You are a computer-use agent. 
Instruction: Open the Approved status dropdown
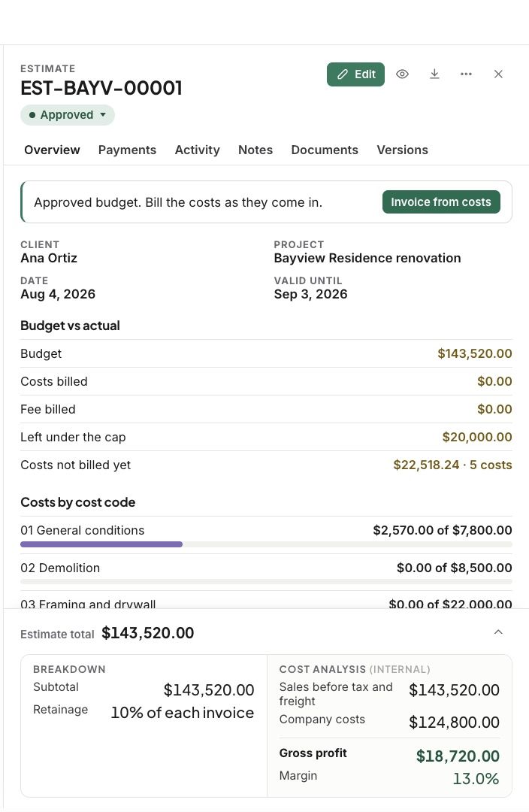pos(68,115)
